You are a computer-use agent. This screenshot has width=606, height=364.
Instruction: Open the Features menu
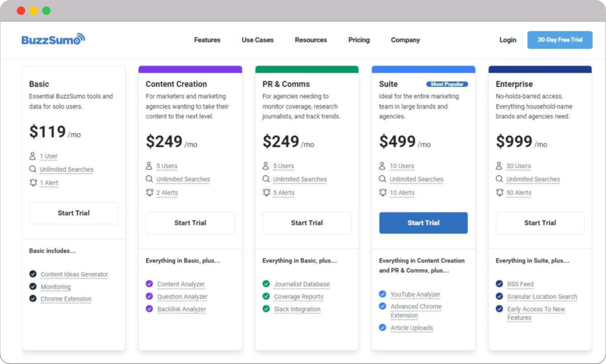207,40
